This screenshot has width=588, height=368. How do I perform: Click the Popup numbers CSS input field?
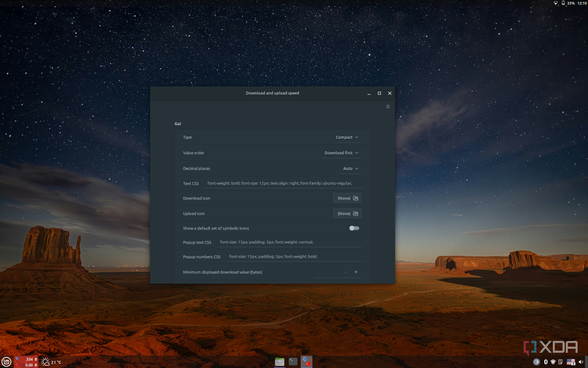[x=294, y=257]
